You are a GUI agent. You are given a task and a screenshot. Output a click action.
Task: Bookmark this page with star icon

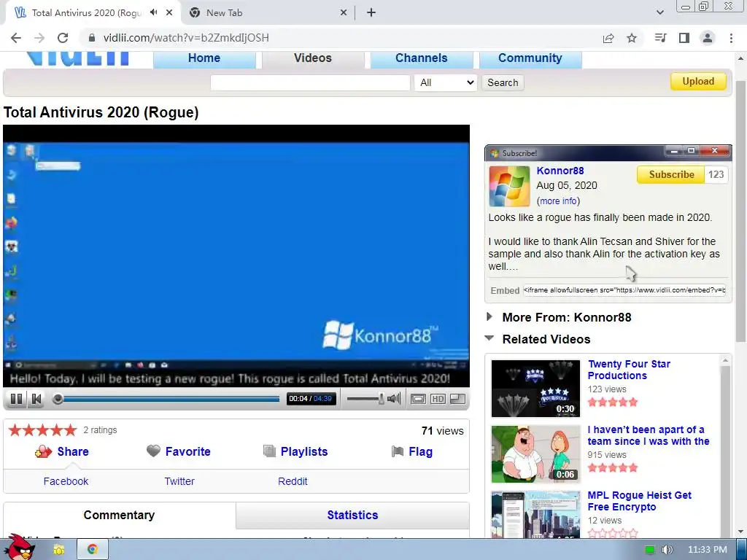point(632,38)
